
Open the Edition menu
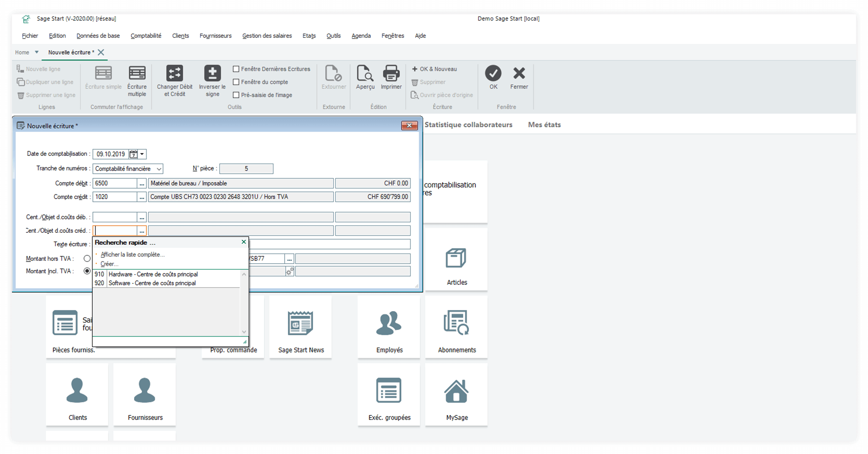pos(57,35)
